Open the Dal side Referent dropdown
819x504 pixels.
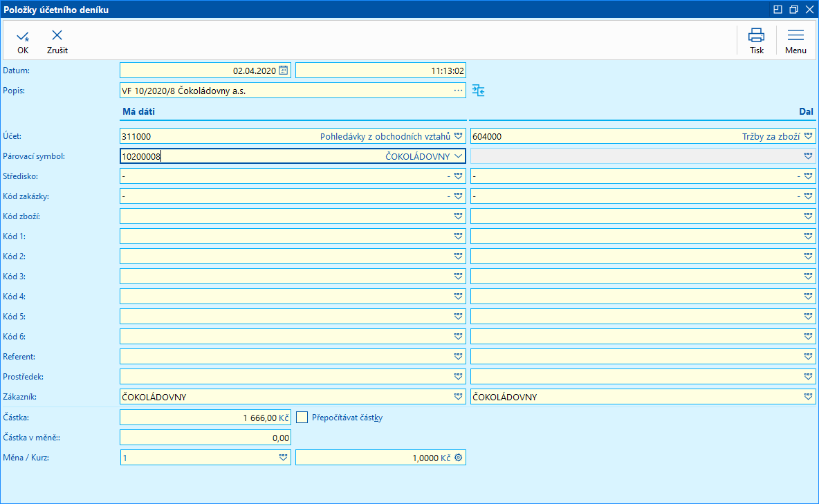(x=808, y=357)
